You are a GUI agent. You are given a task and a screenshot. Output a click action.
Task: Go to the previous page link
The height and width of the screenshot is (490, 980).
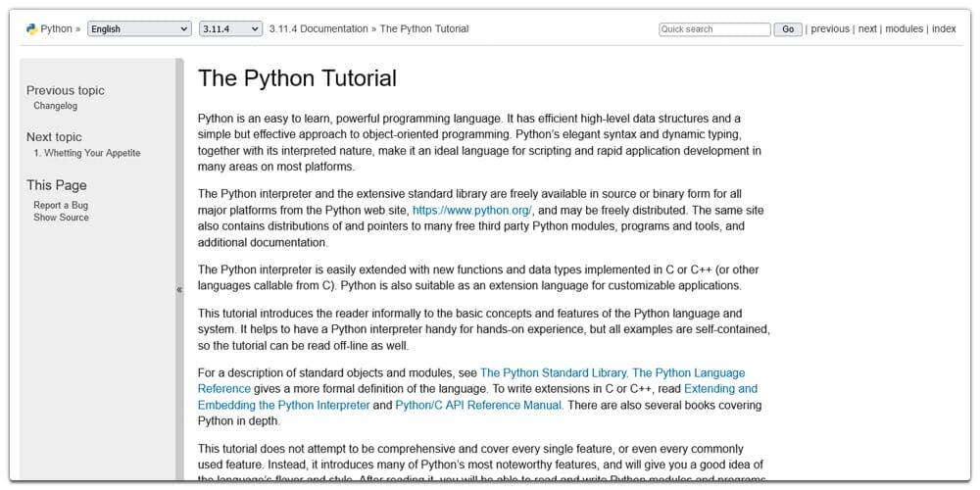click(x=830, y=28)
